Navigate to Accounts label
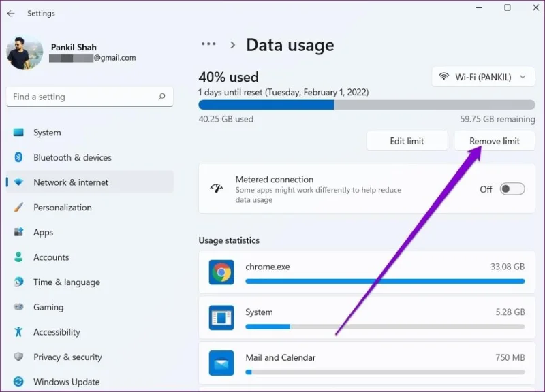This screenshot has width=545, height=392. pos(51,257)
